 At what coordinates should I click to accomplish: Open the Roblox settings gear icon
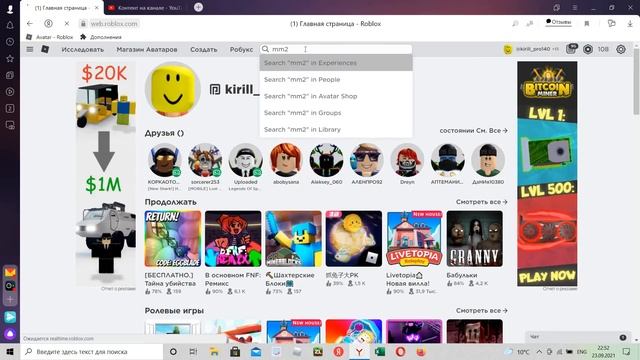[x=621, y=49]
